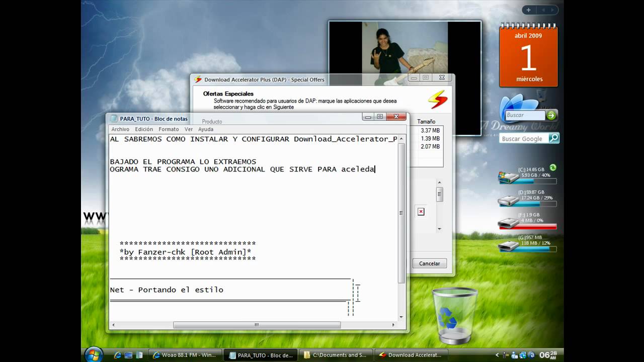Click the calendar gadget showing abril 2009
This screenshot has width=644, height=362.
tap(528, 55)
